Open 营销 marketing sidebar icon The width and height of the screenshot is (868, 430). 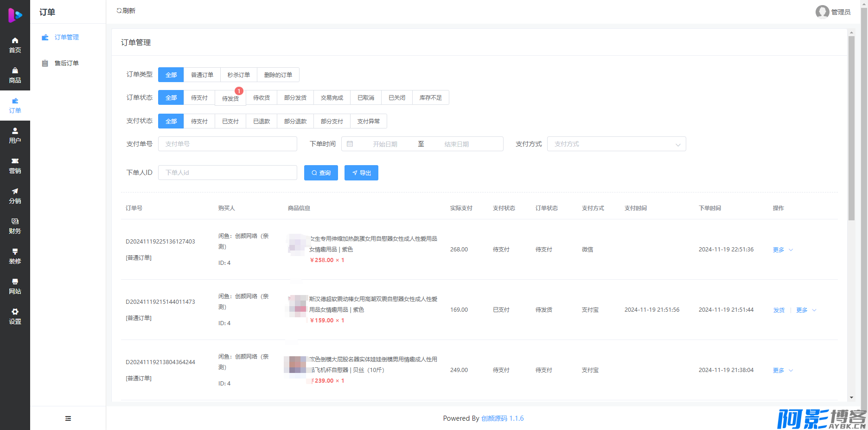coord(15,161)
